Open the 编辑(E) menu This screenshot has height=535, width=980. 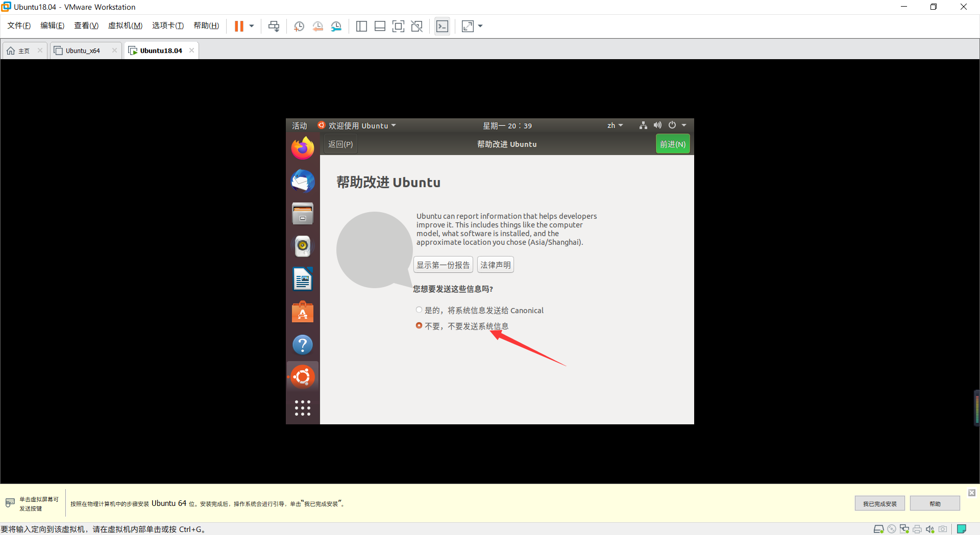[52, 26]
